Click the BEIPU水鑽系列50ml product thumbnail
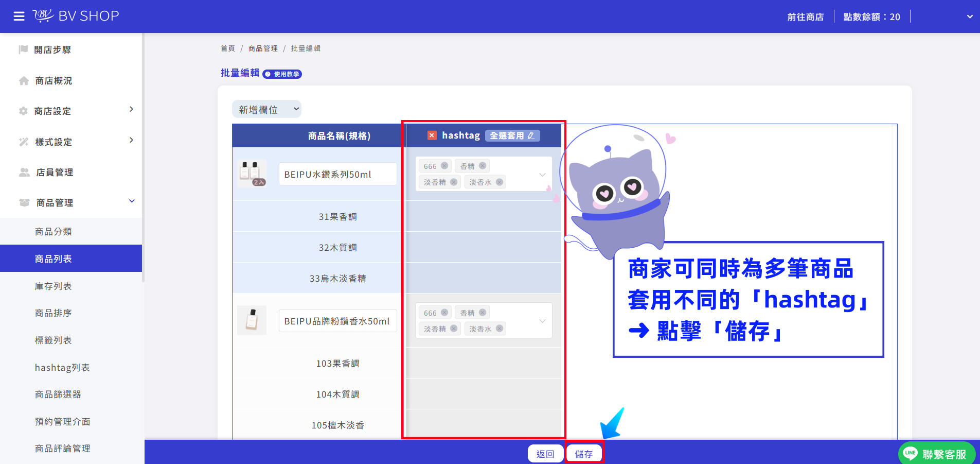 [252, 174]
